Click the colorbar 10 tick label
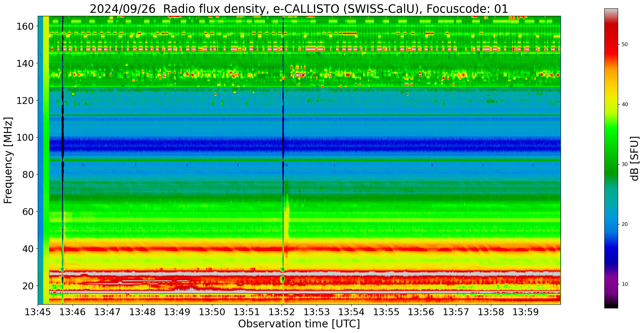This screenshot has width=644, height=333. pos(625,284)
